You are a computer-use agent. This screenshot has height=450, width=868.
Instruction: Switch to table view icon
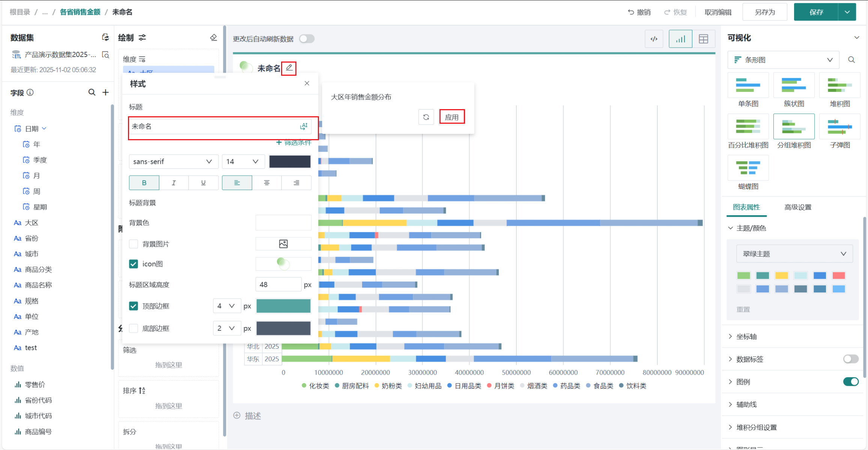point(703,39)
